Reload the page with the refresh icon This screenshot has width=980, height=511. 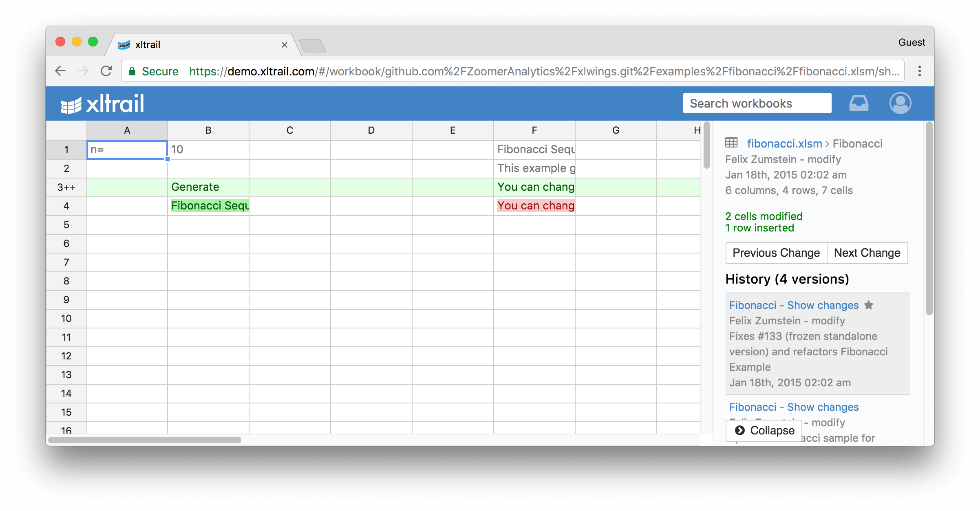coord(106,71)
